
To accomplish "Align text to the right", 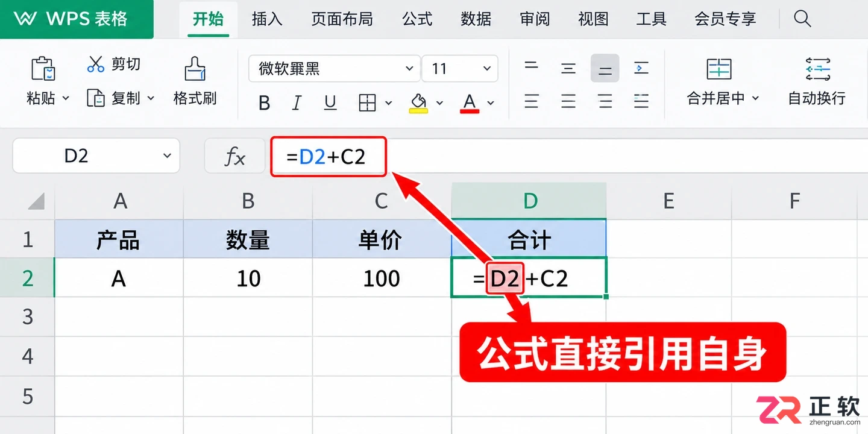I will tap(605, 101).
